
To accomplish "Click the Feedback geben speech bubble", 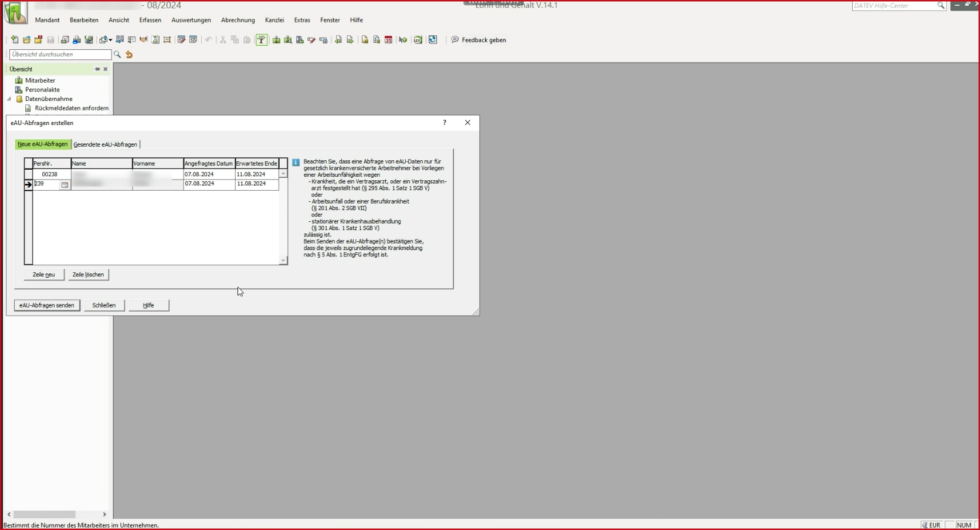I will point(455,40).
